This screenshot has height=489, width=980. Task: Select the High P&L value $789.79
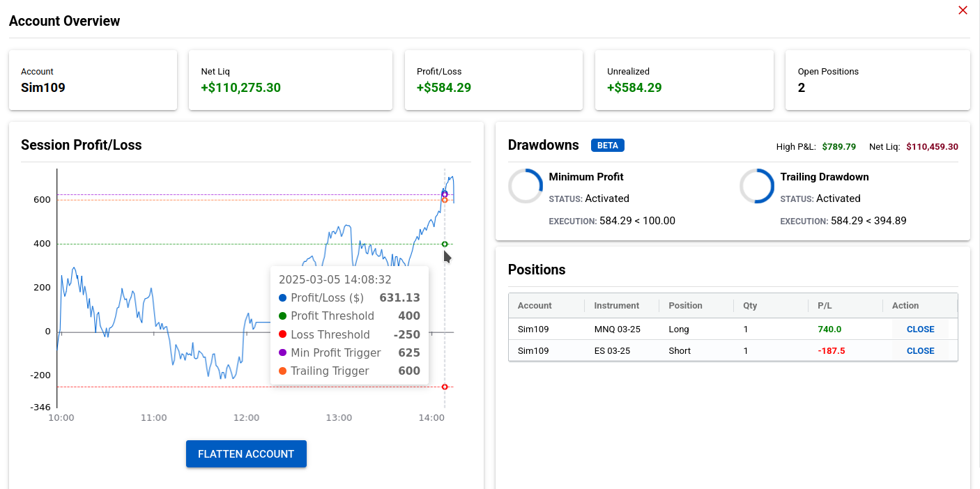[x=839, y=147]
